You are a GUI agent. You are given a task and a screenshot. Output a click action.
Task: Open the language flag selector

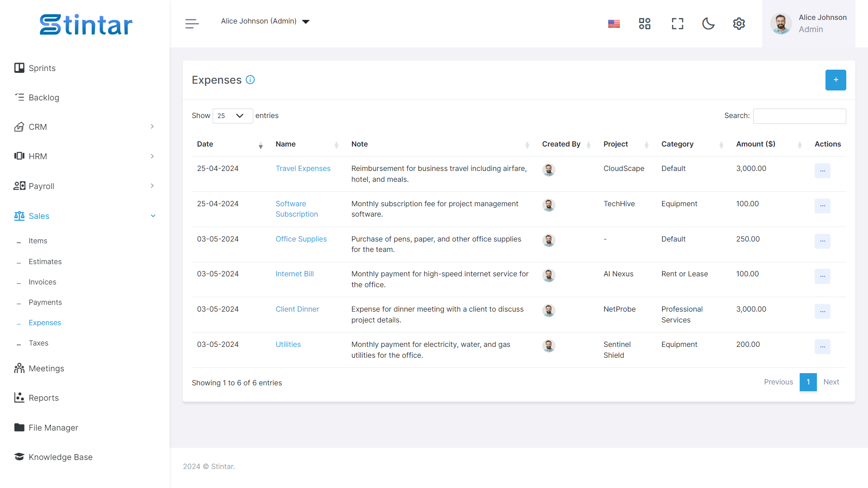click(614, 24)
